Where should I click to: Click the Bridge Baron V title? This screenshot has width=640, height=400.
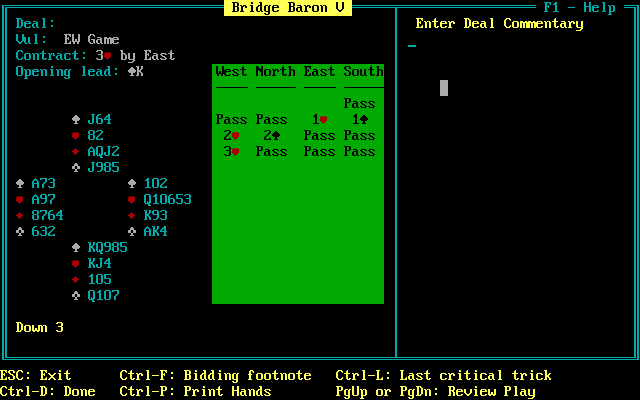tap(288, 8)
